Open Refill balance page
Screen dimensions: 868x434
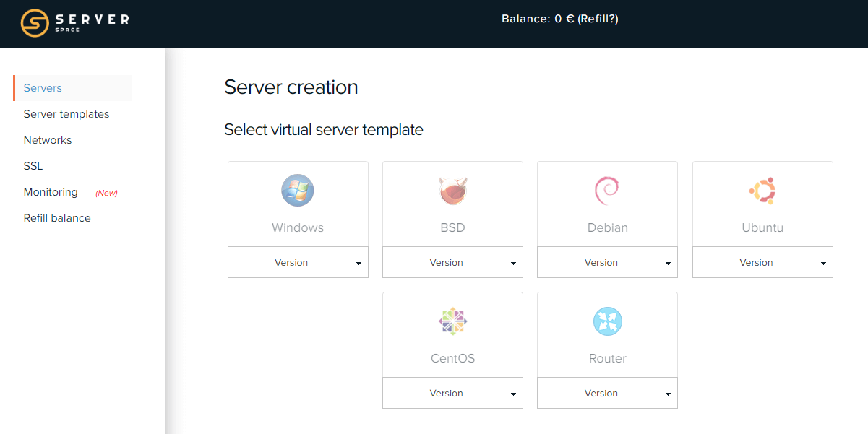pos(57,218)
